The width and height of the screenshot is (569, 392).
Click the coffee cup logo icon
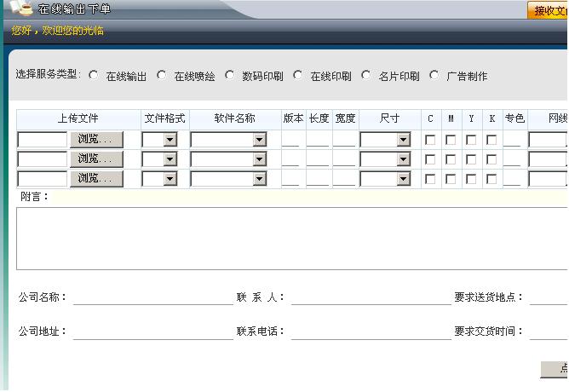point(20,8)
